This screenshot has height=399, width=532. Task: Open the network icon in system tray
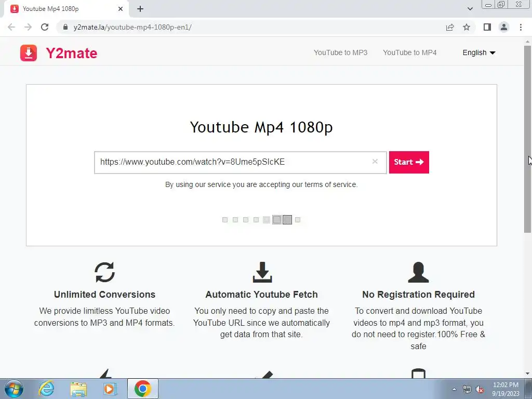[x=467, y=390]
